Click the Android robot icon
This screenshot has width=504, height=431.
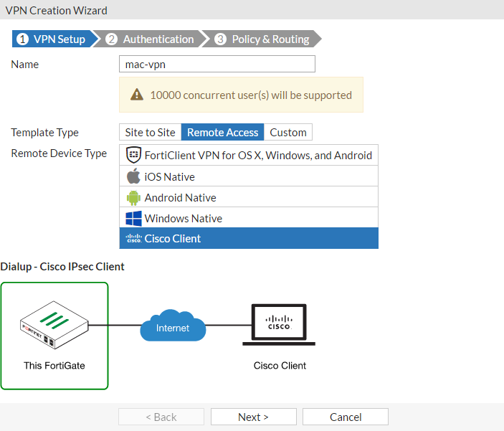pyautogui.click(x=133, y=197)
